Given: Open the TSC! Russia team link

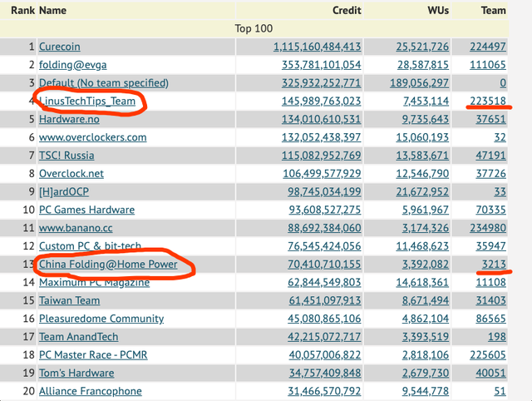Looking at the screenshot, I should click(x=66, y=156).
